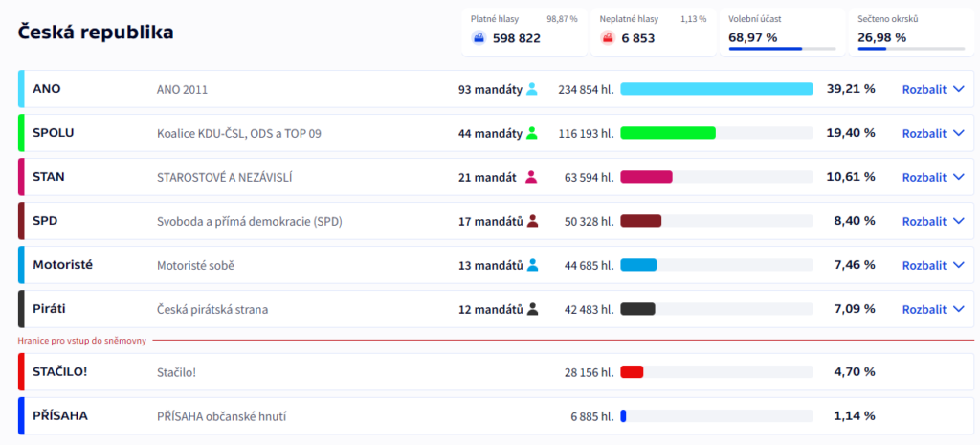
Task: Click the dark red person icon in SPD row
Action: pyautogui.click(x=533, y=221)
